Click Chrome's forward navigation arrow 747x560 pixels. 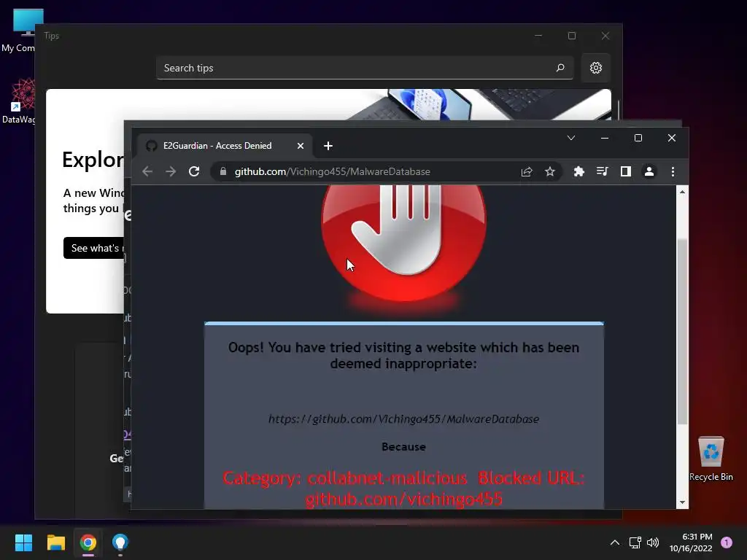click(x=171, y=171)
